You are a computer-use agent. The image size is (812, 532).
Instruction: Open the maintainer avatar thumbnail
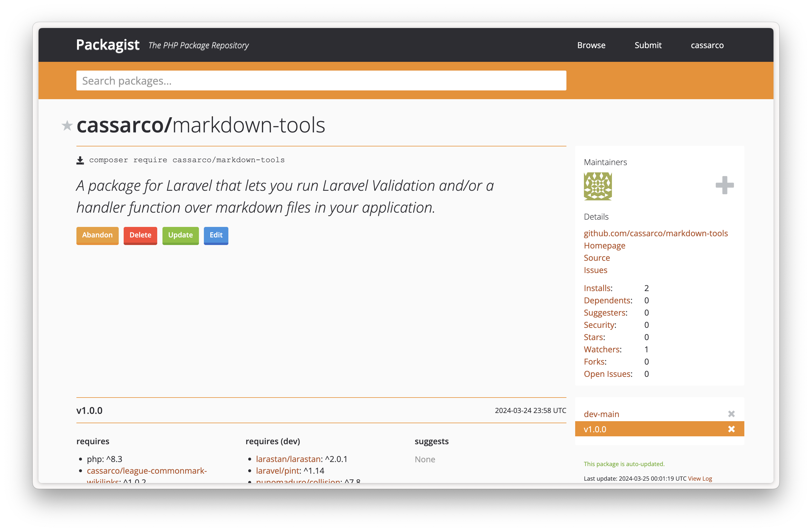pyautogui.click(x=598, y=186)
